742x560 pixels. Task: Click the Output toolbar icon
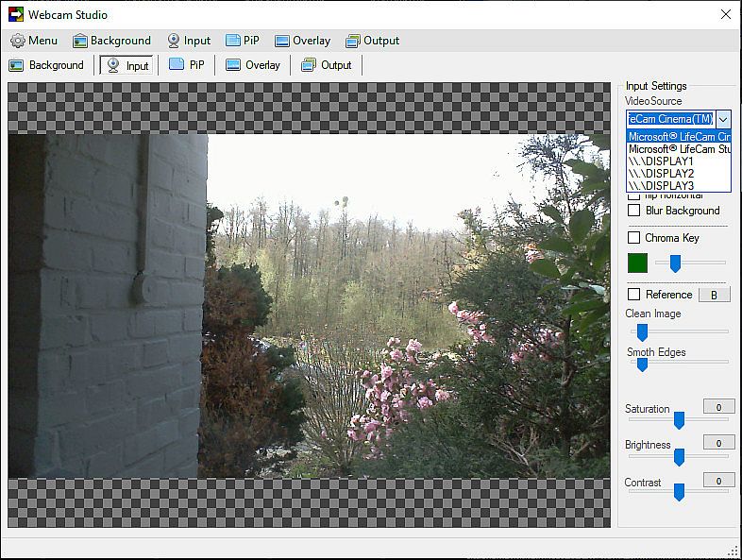click(309, 65)
